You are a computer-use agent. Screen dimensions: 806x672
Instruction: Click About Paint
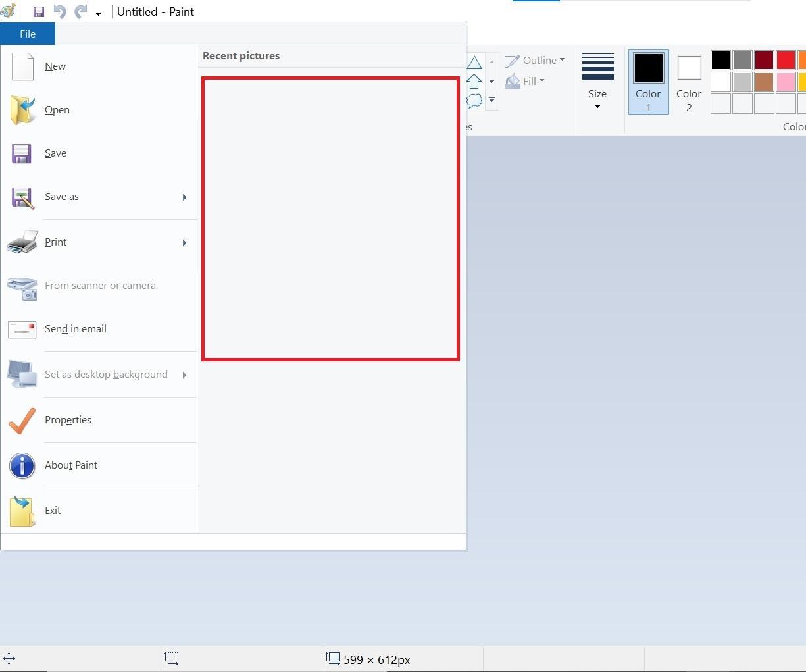71,465
